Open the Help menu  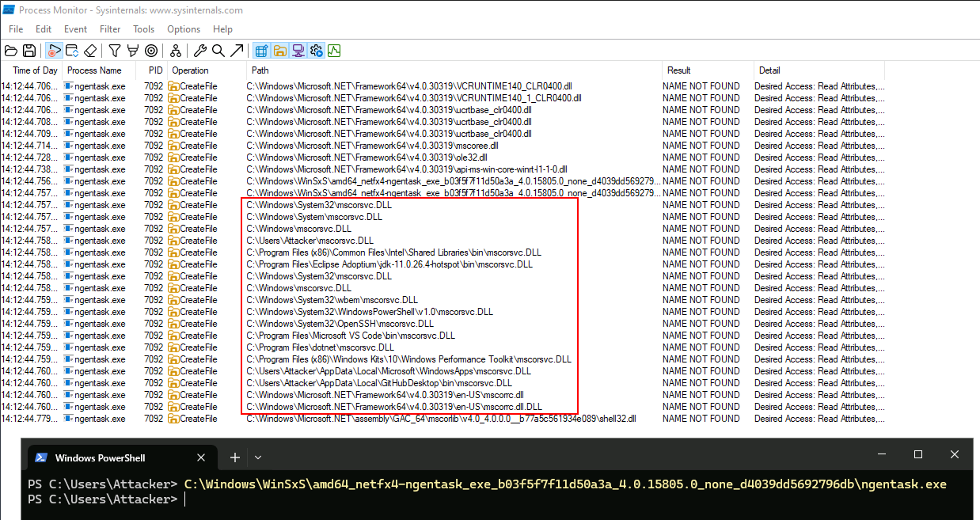pyautogui.click(x=223, y=29)
